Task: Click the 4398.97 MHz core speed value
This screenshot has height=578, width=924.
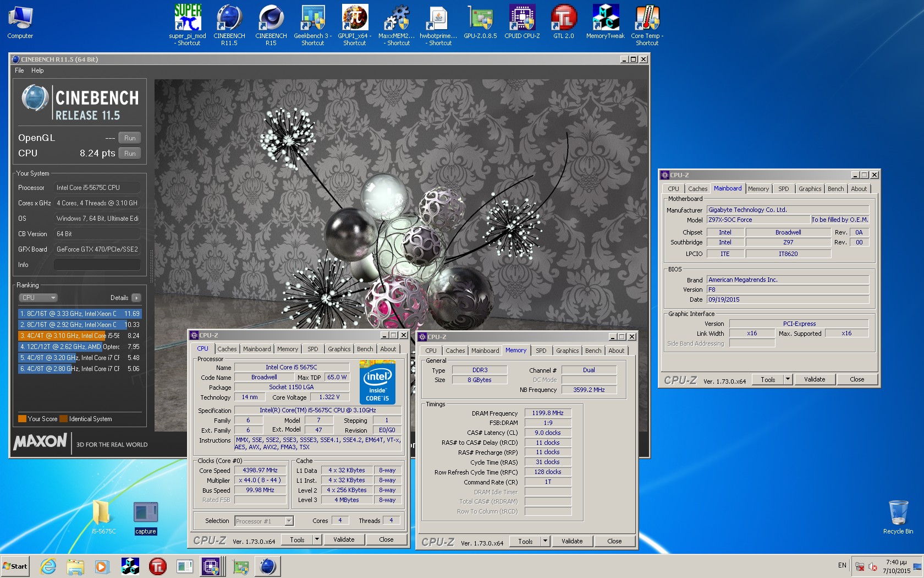Action: (x=260, y=470)
